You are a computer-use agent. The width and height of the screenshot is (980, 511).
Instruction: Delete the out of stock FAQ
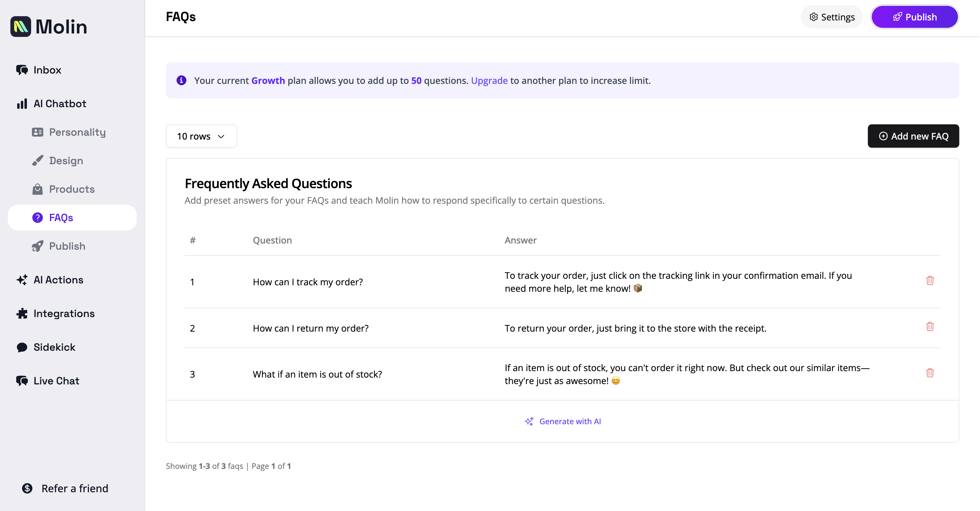[x=930, y=373]
